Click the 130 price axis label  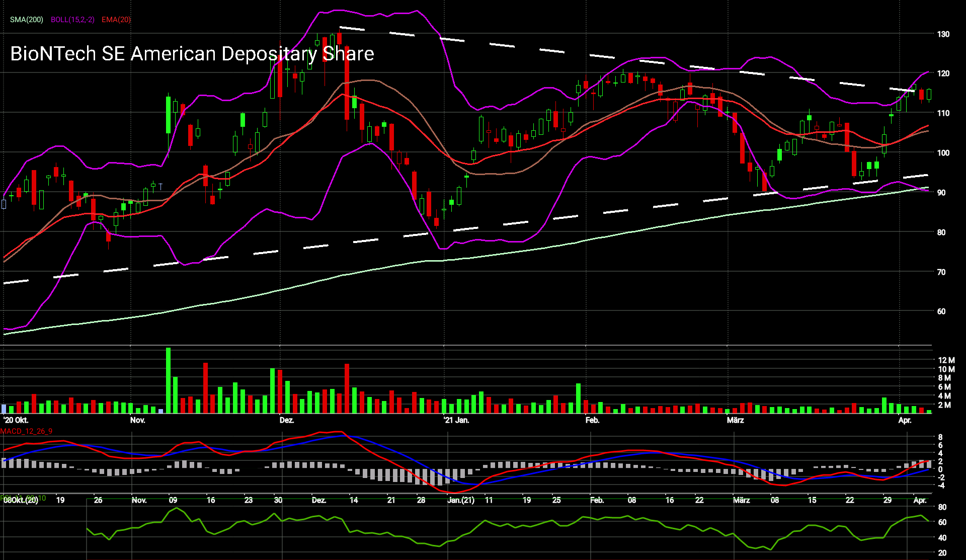[943, 34]
